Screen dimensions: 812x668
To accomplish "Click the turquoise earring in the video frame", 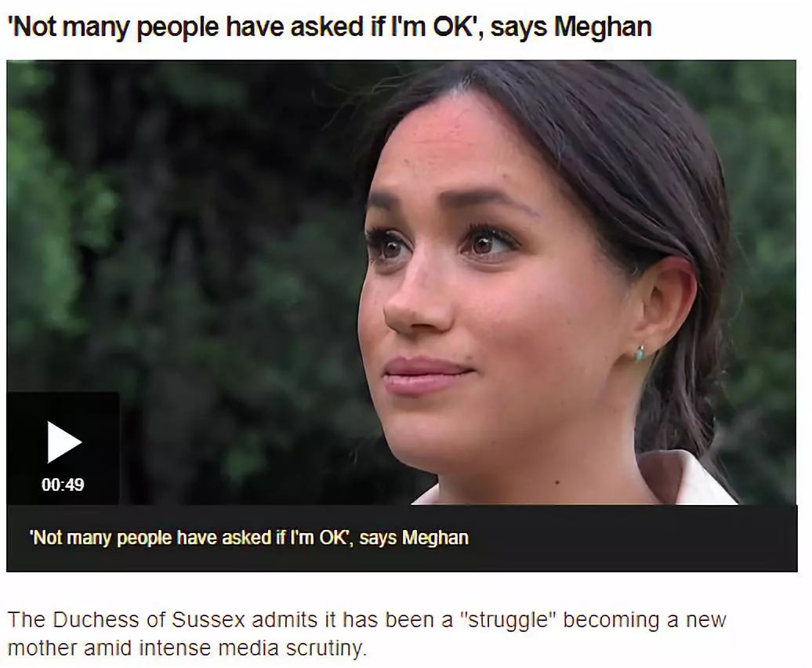I will pos(640,353).
